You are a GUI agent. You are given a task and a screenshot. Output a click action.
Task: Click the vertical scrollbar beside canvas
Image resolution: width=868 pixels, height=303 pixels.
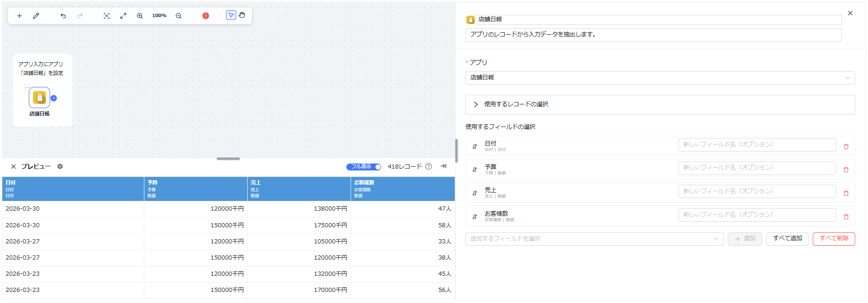point(456,151)
